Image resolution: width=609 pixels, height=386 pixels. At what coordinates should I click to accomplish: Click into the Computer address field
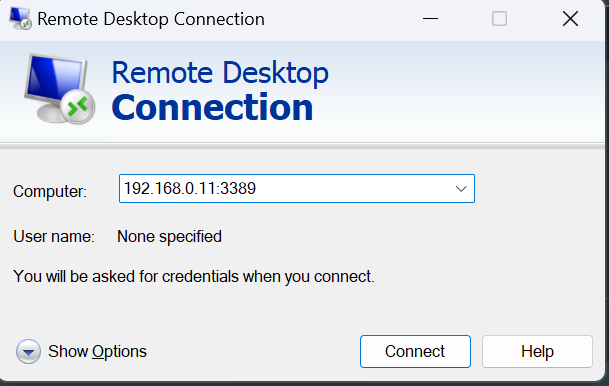point(297,189)
